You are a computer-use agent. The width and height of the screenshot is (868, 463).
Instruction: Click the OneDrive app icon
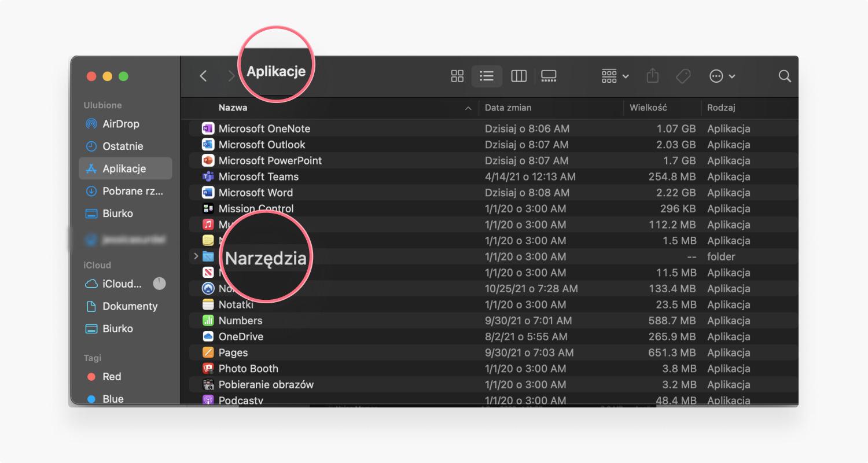coord(208,336)
